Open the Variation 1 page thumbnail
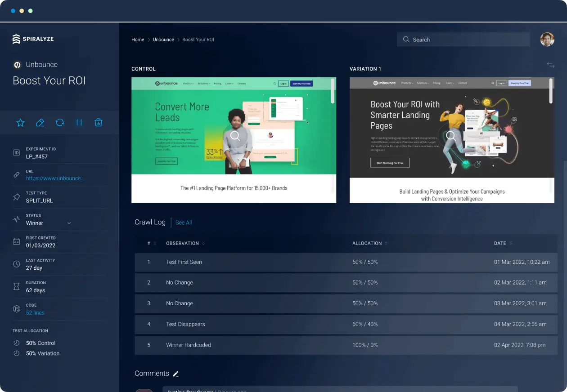 tap(452, 140)
